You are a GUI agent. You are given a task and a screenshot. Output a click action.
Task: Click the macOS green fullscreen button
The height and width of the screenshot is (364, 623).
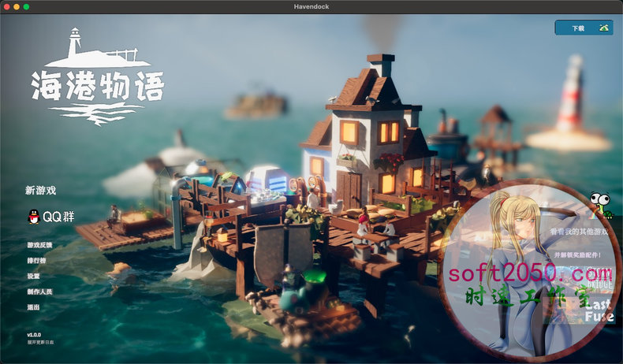[26, 6]
